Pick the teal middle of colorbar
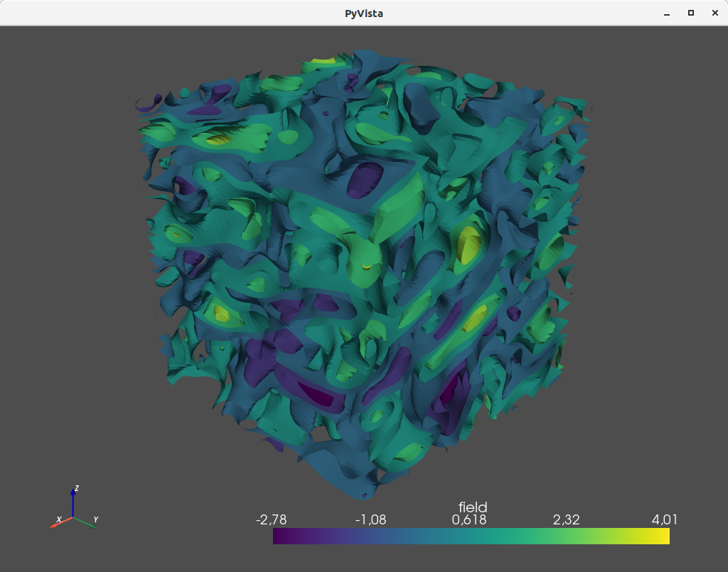The height and width of the screenshot is (572, 728). tap(471, 536)
